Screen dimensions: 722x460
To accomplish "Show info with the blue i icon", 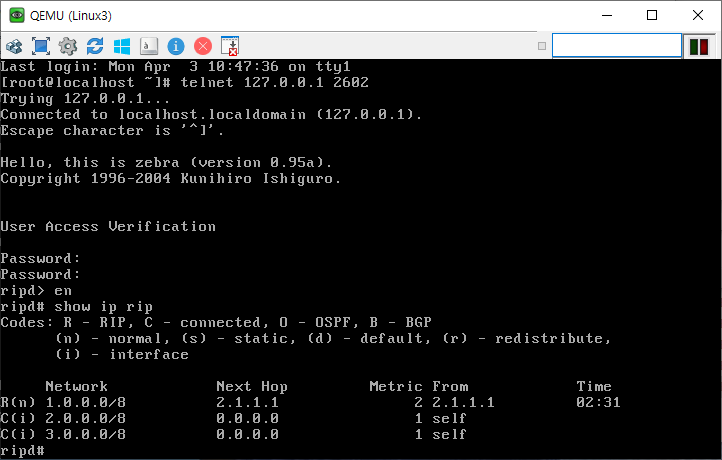I will pyautogui.click(x=176, y=46).
